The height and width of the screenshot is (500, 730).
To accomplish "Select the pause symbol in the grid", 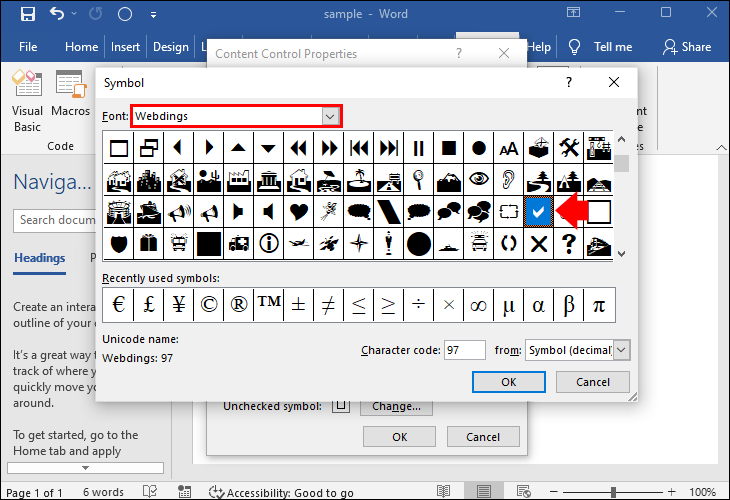I will pos(419,149).
